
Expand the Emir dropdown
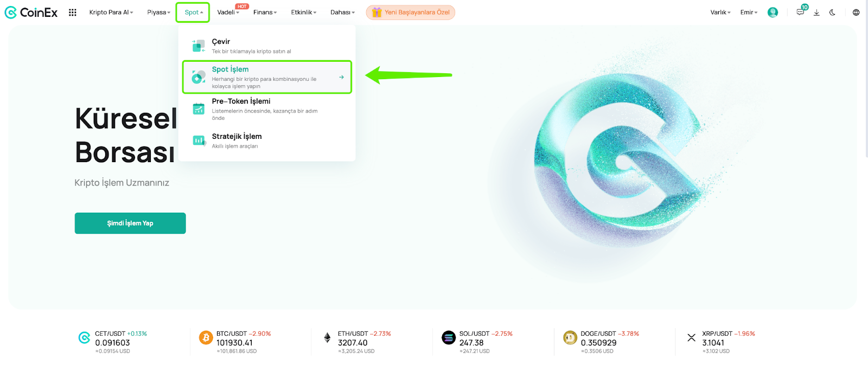pos(749,12)
